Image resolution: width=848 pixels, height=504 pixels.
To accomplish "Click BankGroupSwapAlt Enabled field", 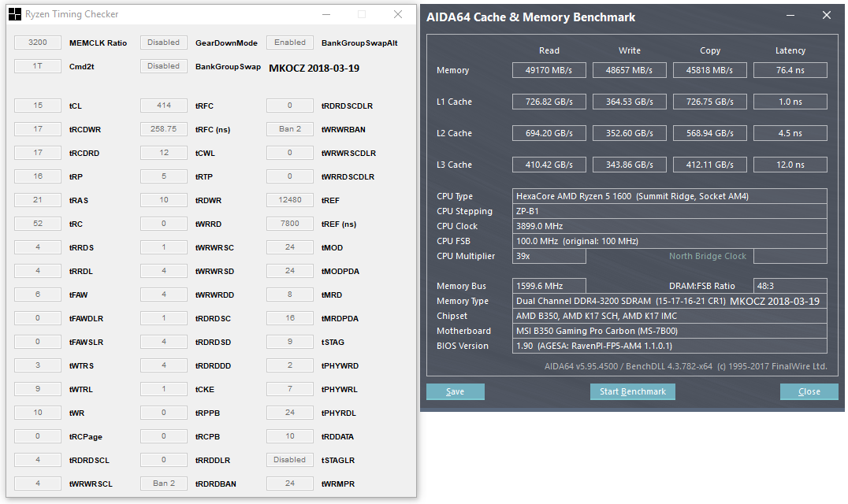I will [x=290, y=43].
